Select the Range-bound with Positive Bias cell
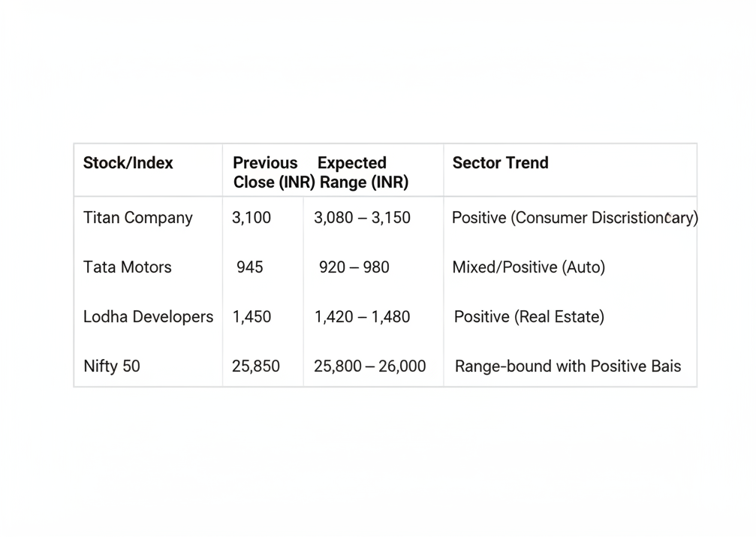Screen dimensions: 756x537 pos(568,367)
